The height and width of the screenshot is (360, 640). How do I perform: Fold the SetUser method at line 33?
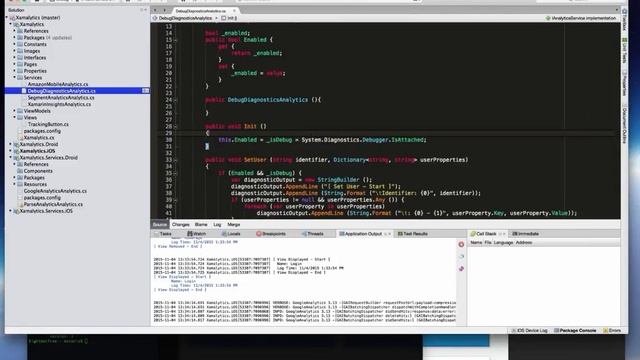coord(176,160)
